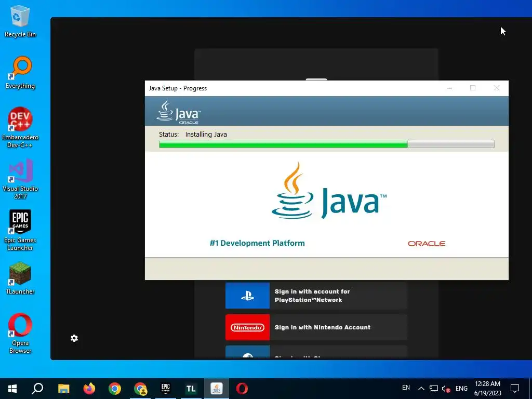Launch Firefox from the taskbar
The image size is (532, 399).
tap(89, 389)
